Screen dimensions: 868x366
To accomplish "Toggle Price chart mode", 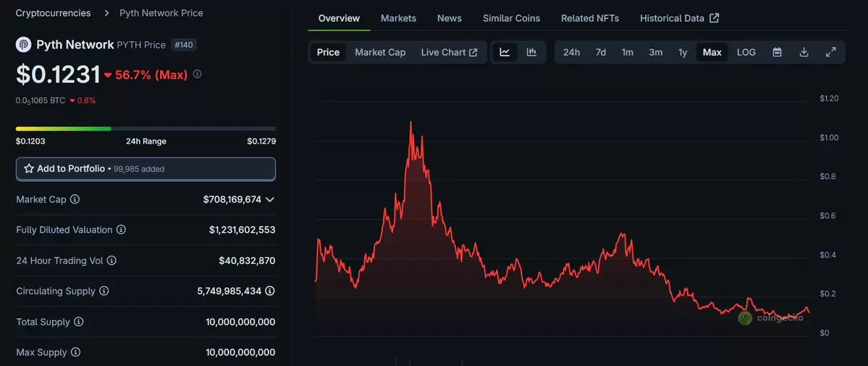I will point(328,52).
